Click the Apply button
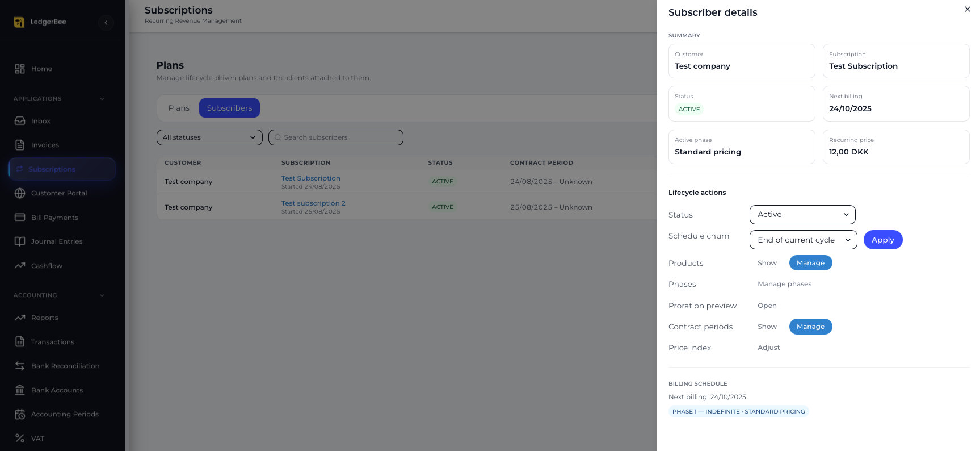Image resolution: width=980 pixels, height=451 pixels. point(882,240)
